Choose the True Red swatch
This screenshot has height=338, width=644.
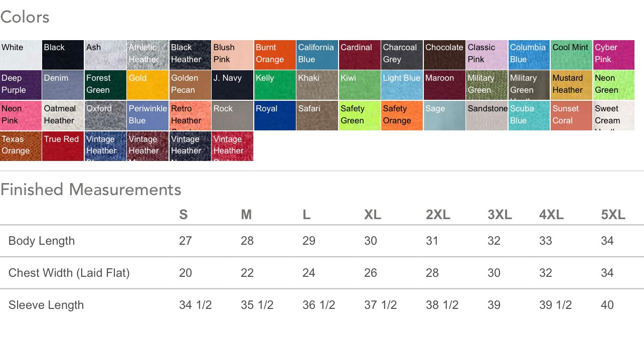point(63,146)
